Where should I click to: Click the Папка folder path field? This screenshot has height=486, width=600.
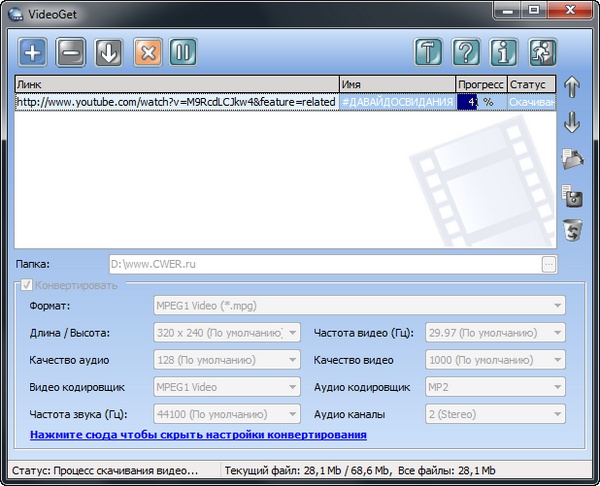click(x=323, y=264)
